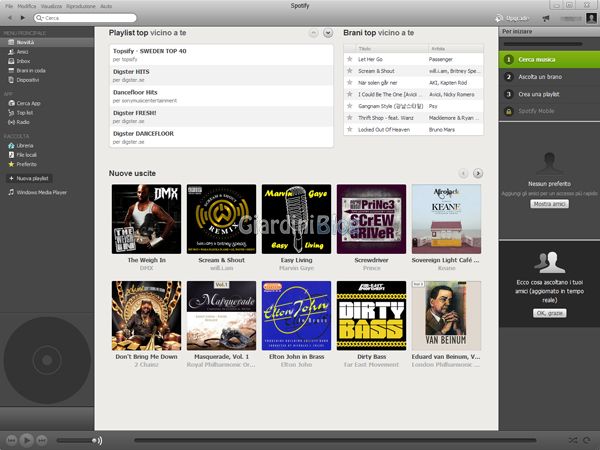Image resolution: width=600 pixels, height=450 pixels.
Task: Click the track progress bar
Action: coord(335,440)
